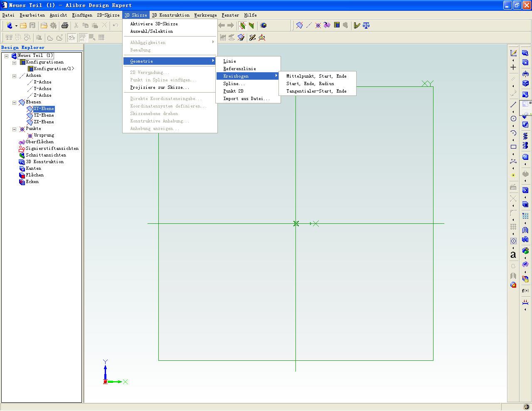Image resolution: width=532 pixels, height=411 pixels.
Task: Toggle the pressed sketch-mode toolbar button
Action: pos(72,37)
